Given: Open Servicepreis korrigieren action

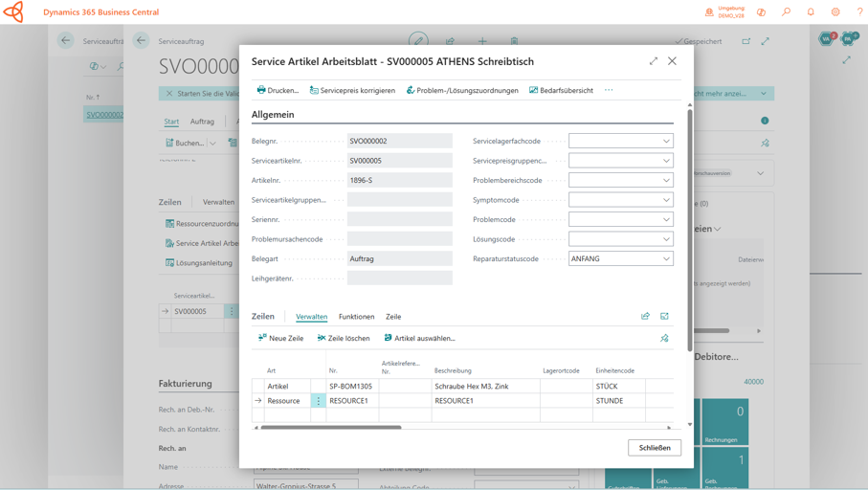Looking at the screenshot, I should point(352,90).
